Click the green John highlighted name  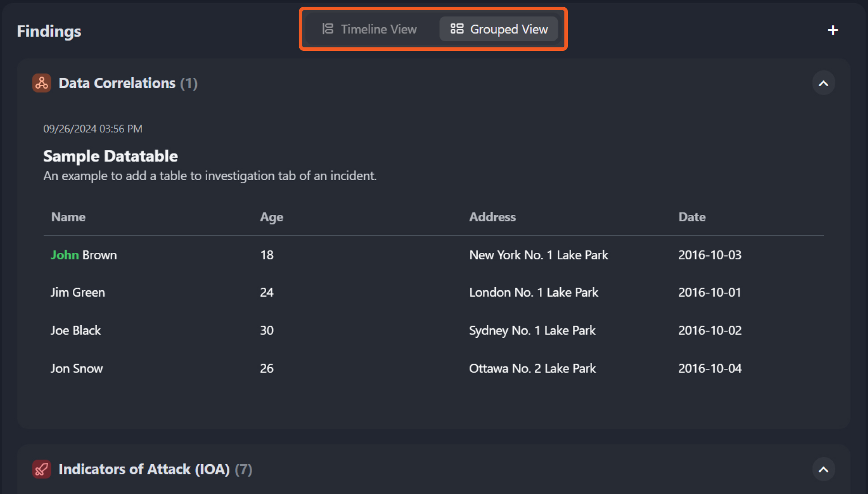tap(65, 255)
